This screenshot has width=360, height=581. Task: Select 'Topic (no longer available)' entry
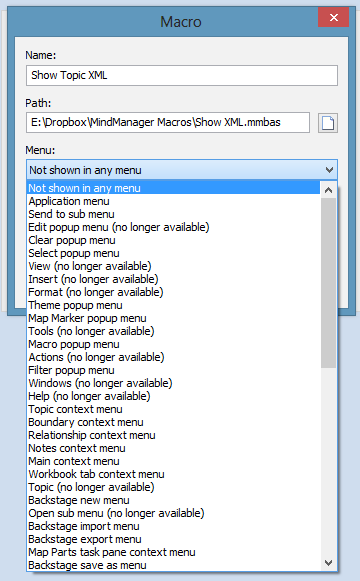pyautogui.click(x=173, y=487)
